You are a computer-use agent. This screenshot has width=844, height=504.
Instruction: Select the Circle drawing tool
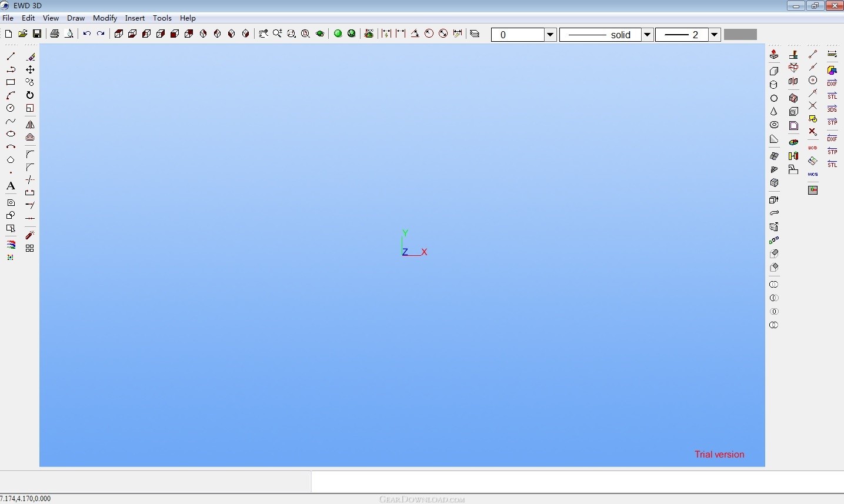[11, 108]
